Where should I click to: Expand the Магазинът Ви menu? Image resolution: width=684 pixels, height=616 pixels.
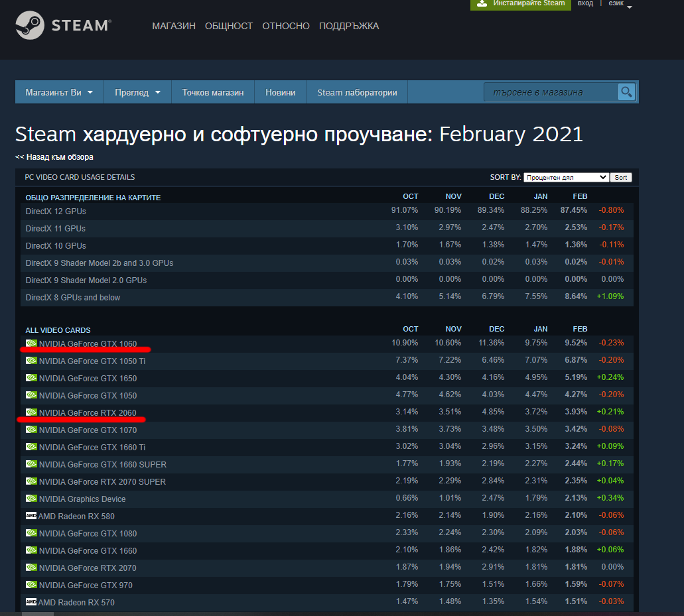pyautogui.click(x=59, y=92)
